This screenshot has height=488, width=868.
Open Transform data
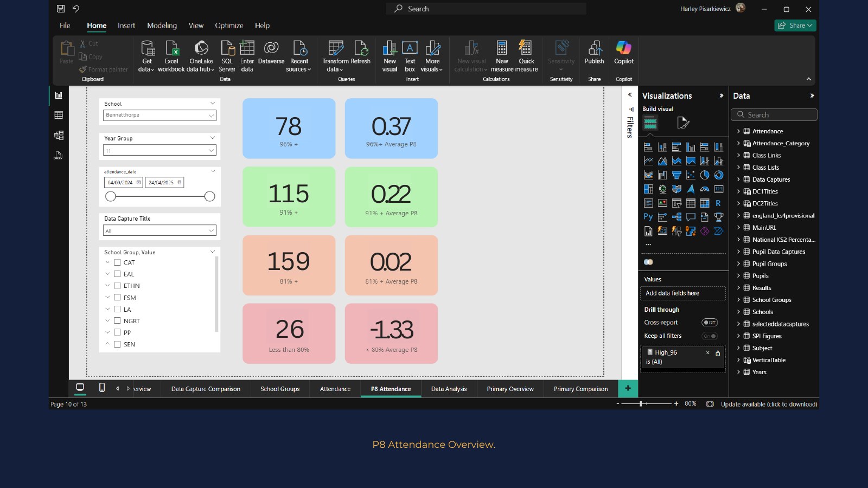335,56
